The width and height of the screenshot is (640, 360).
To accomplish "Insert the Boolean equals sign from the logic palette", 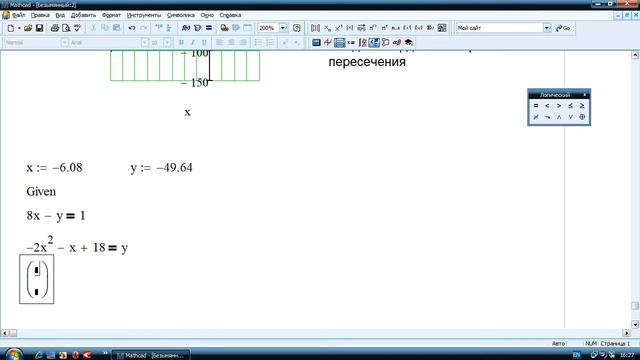I will click(x=536, y=106).
